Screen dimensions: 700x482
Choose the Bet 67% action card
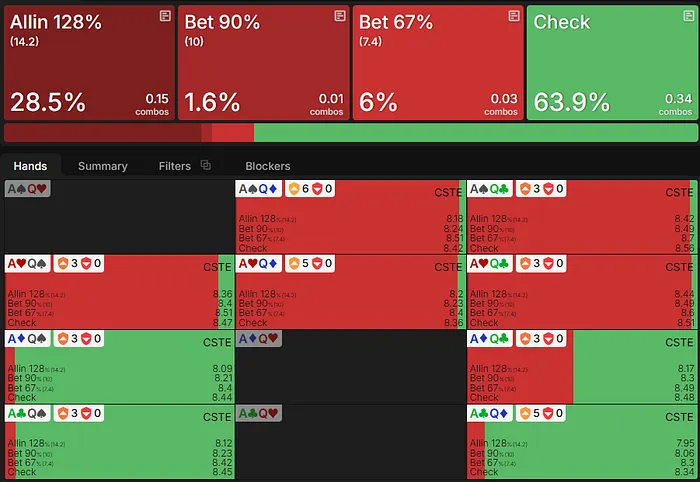click(438, 62)
